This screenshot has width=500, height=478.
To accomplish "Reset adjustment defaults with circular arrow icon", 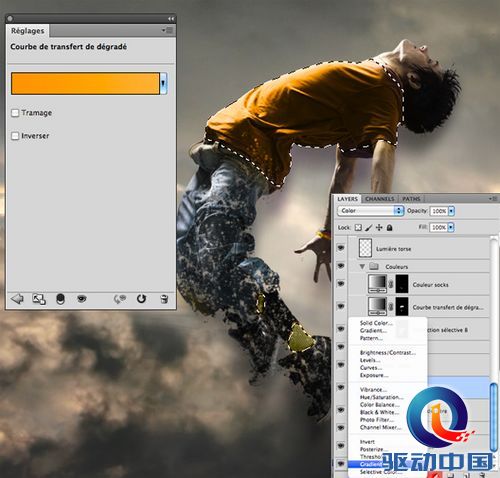I will click(141, 299).
